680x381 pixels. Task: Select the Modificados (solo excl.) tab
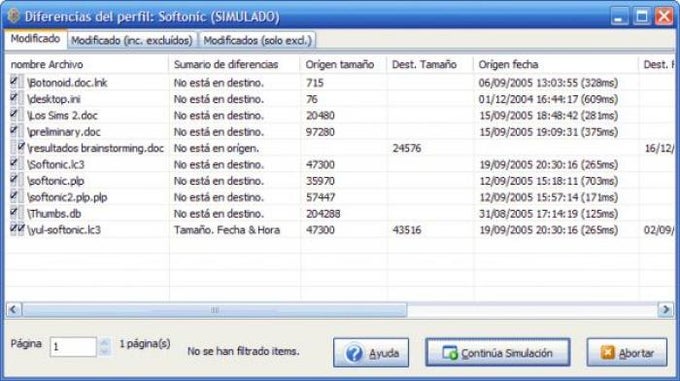258,40
